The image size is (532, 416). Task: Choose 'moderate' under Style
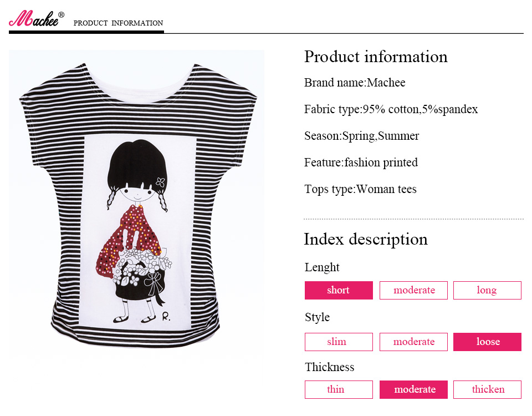[x=413, y=342]
